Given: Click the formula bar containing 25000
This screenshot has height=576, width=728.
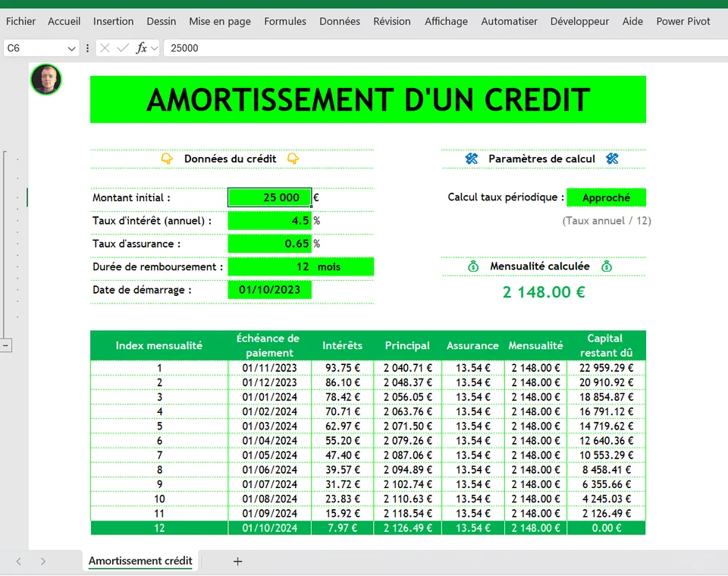Looking at the screenshot, I should 446,49.
